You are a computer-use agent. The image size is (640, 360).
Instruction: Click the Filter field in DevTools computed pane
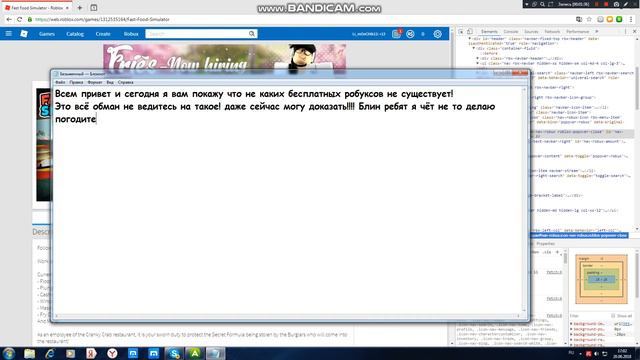588,316
